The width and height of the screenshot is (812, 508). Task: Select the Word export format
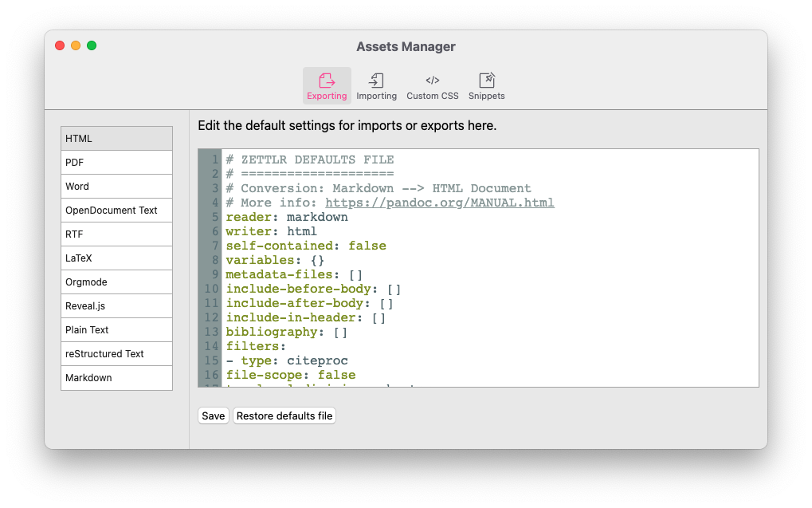point(116,186)
